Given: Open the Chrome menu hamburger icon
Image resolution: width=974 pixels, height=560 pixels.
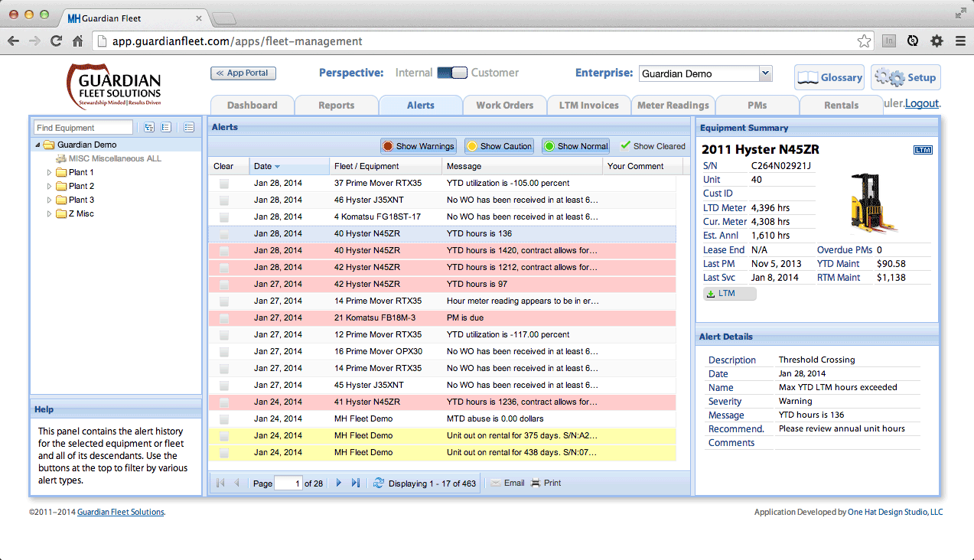Looking at the screenshot, I should pyautogui.click(x=959, y=41).
